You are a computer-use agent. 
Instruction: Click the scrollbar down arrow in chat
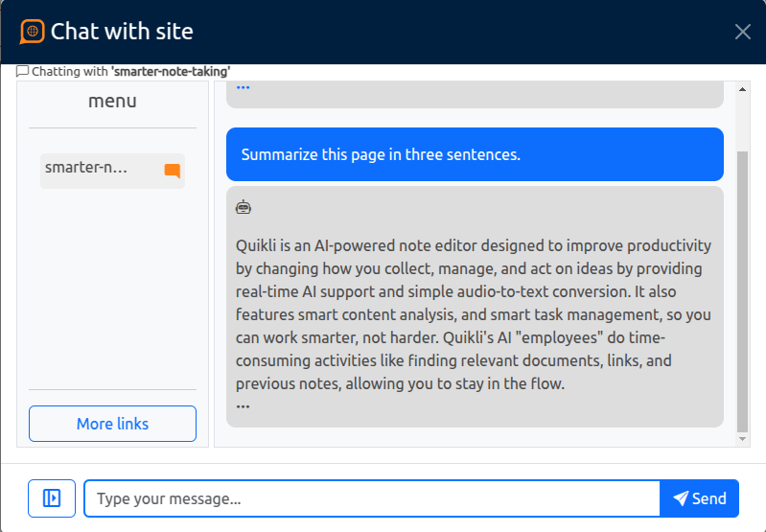pyautogui.click(x=742, y=439)
